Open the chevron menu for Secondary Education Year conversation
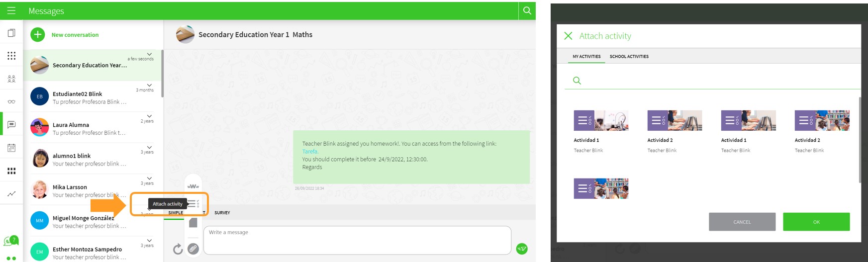 [149, 54]
